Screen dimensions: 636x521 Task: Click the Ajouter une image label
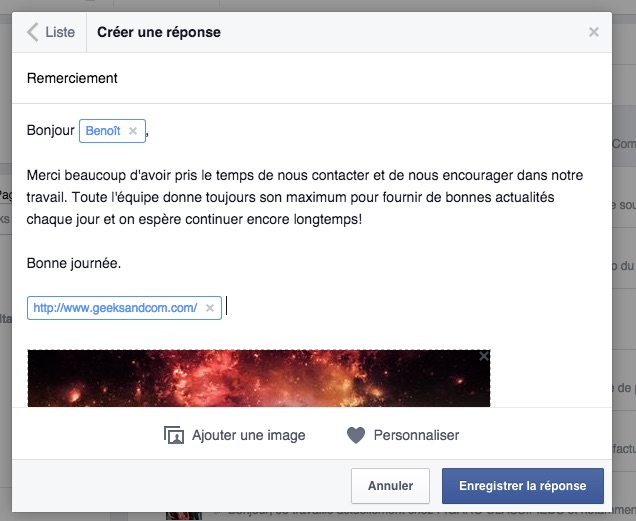click(248, 435)
